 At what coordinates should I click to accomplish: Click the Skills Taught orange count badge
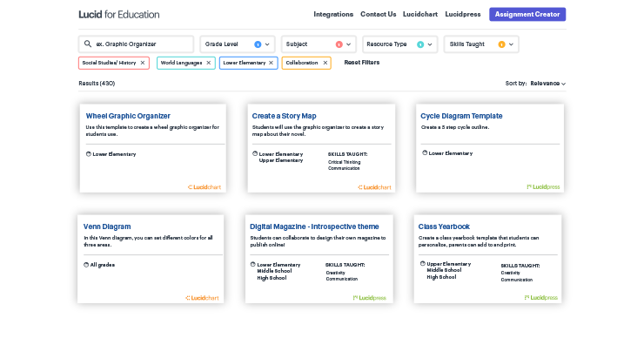click(x=501, y=44)
